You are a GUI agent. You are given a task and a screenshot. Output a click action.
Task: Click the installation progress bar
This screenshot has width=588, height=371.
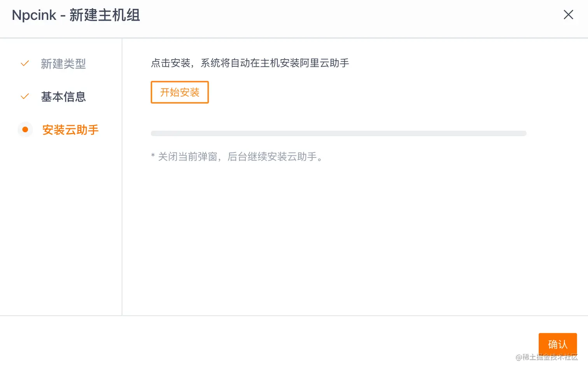(338, 133)
